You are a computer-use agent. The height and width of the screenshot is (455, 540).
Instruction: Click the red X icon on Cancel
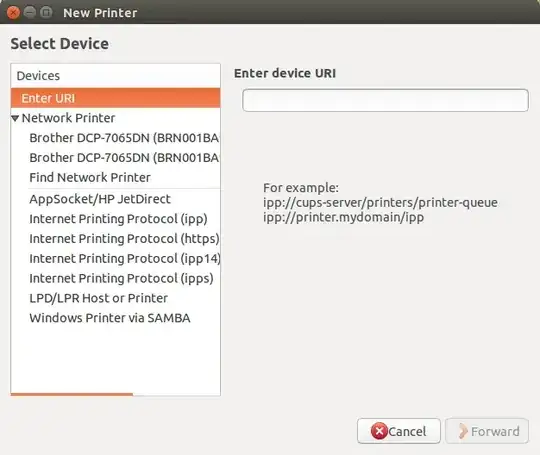379,431
